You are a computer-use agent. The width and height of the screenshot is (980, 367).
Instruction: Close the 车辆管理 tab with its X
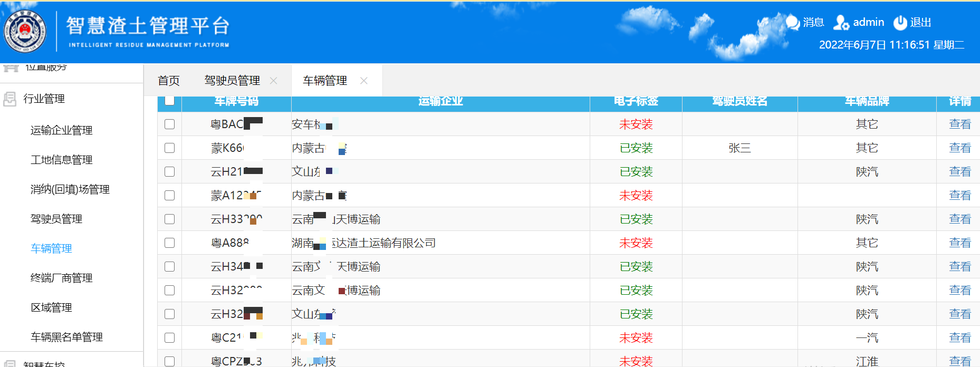(364, 81)
